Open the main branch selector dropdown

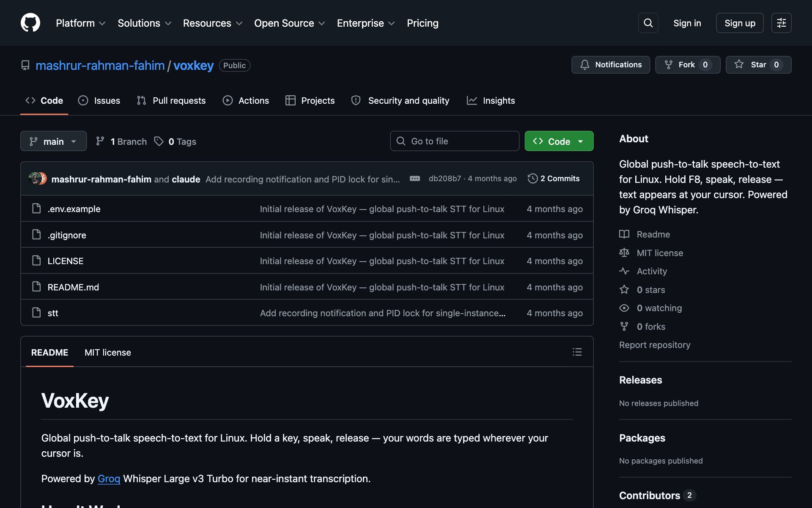[53, 141]
